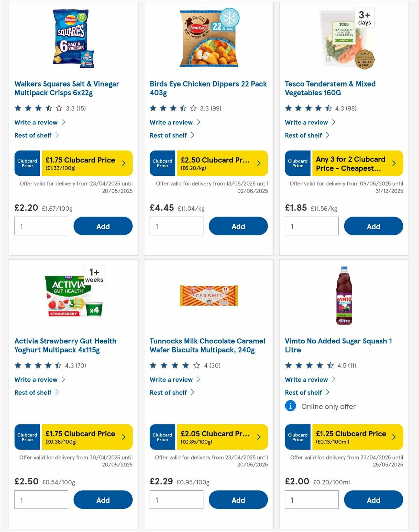This screenshot has width=419, height=532.
Task: Select the Clubcard Price badge on Vimto squash
Action: pos(297,437)
